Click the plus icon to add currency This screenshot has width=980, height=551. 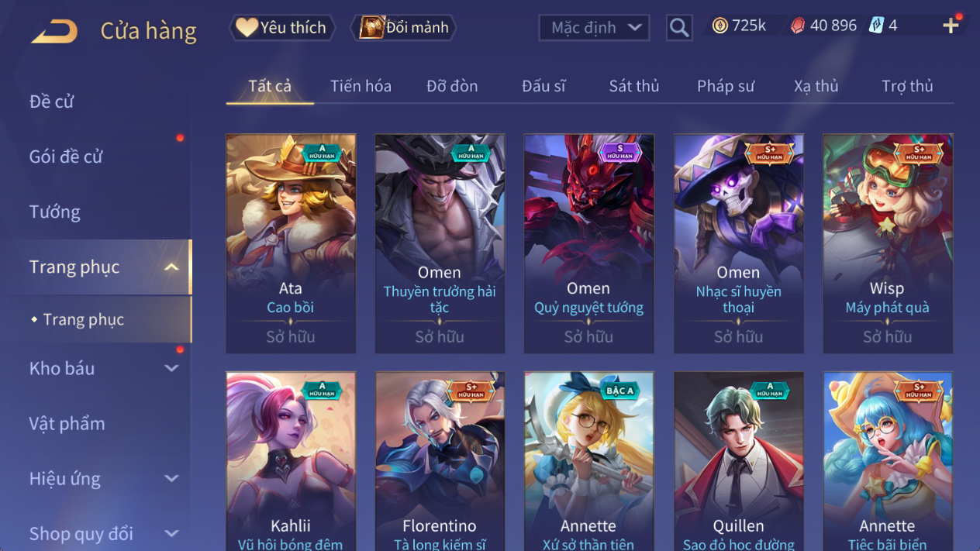pos(951,26)
